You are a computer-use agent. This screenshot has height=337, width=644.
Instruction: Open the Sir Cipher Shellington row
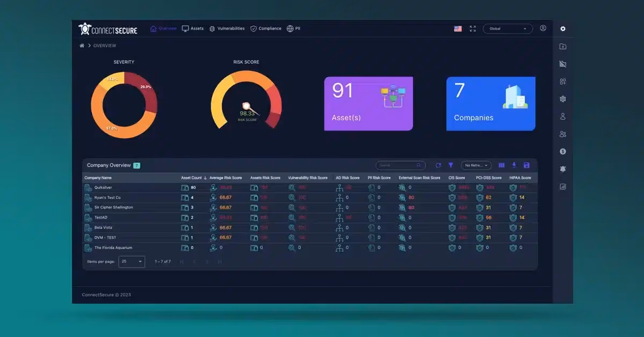310,208
